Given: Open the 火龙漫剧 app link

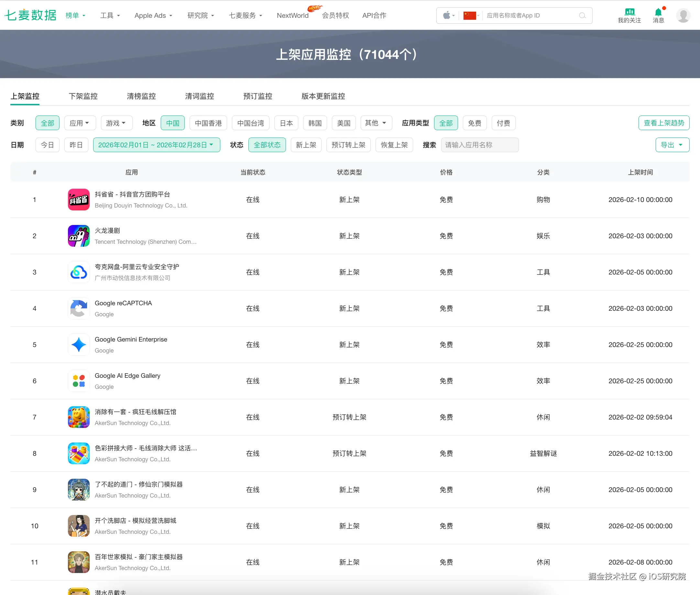Looking at the screenshot, I should pos(107,231).
